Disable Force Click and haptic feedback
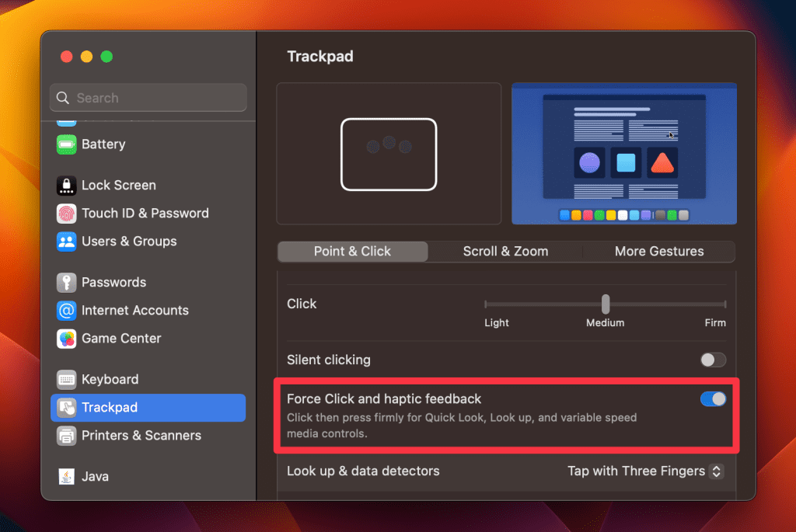 tap(713, 399)
